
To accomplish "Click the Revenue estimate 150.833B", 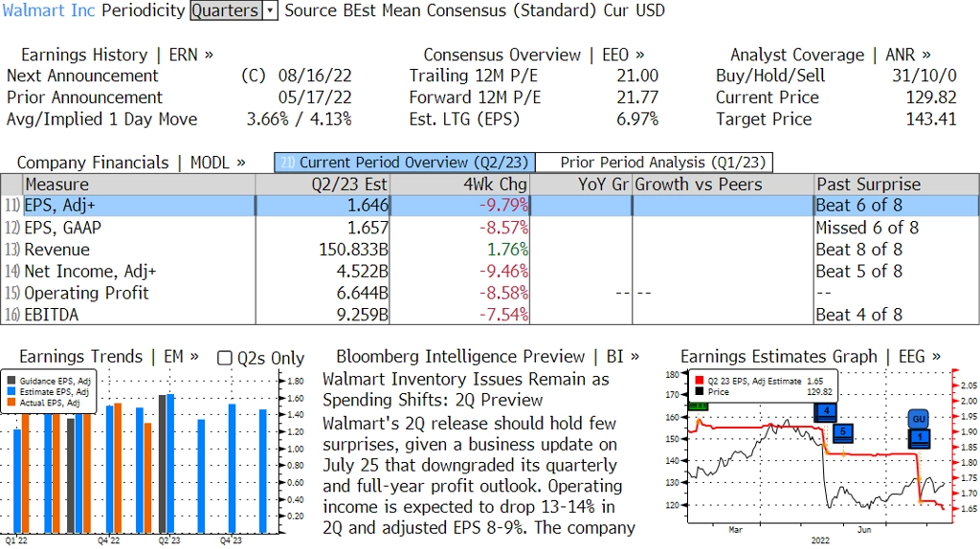I will coord(353,250).
